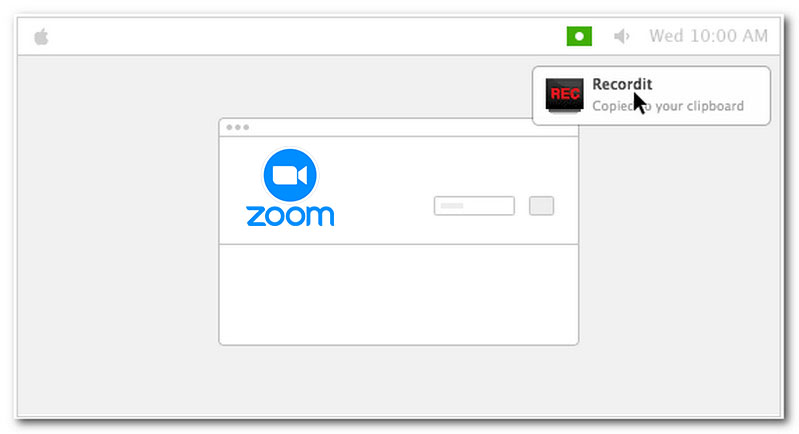Open the Apple menu
The width and height of the screenshot is (799, 434).
tap(41, 37)
